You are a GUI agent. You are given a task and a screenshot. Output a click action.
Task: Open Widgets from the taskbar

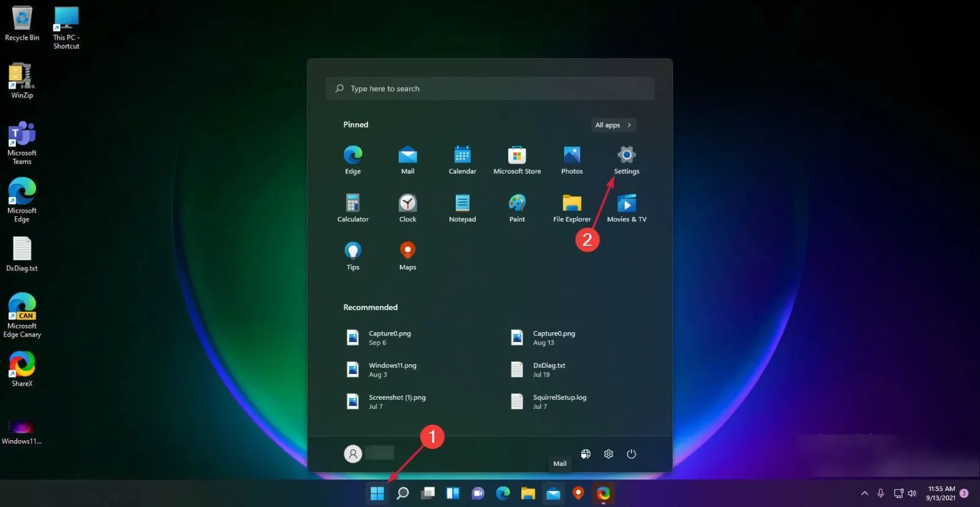pyautogui.click(x=453, y=493)
